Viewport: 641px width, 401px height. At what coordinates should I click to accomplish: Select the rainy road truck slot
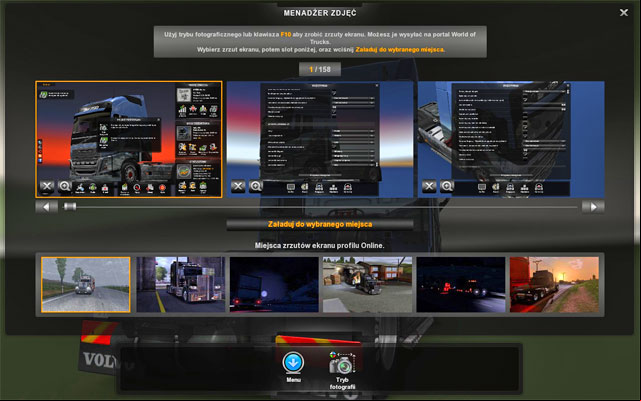click(85, 285)
